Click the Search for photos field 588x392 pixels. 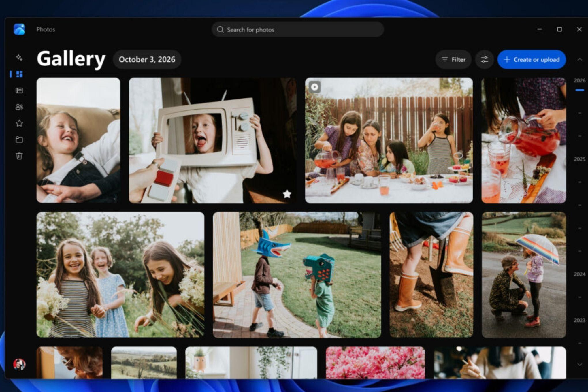tap(297, 30)
